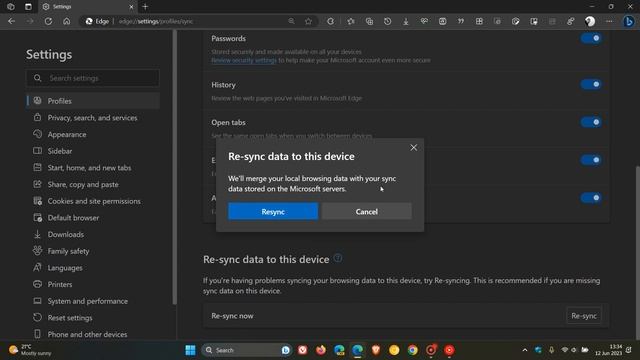Open Cookies and site permissions

coord(93,201)
